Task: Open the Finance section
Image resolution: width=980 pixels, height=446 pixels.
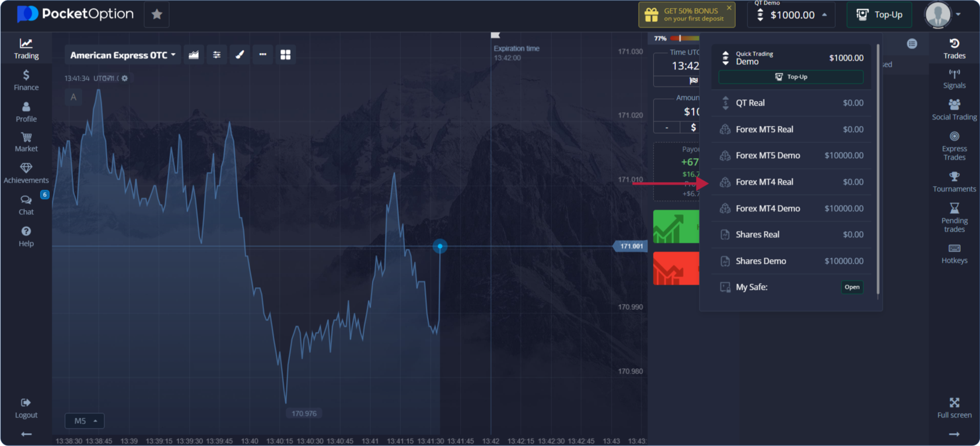Action: click(x=26, y=81)
